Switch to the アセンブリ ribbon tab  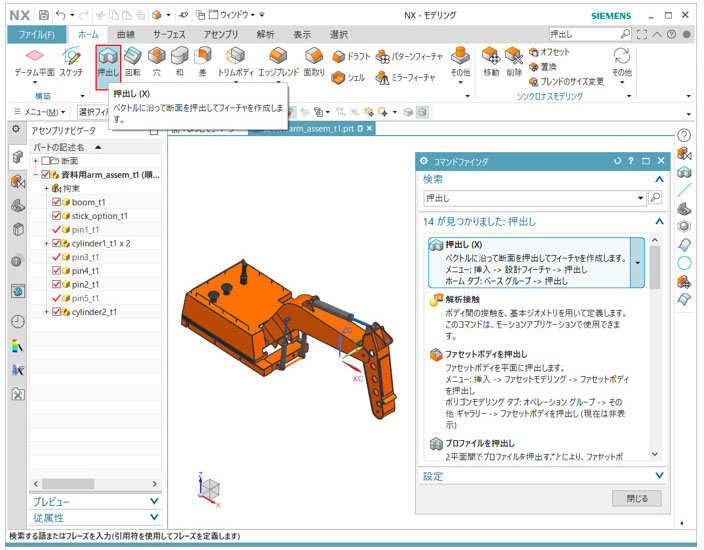pos(221,35)
